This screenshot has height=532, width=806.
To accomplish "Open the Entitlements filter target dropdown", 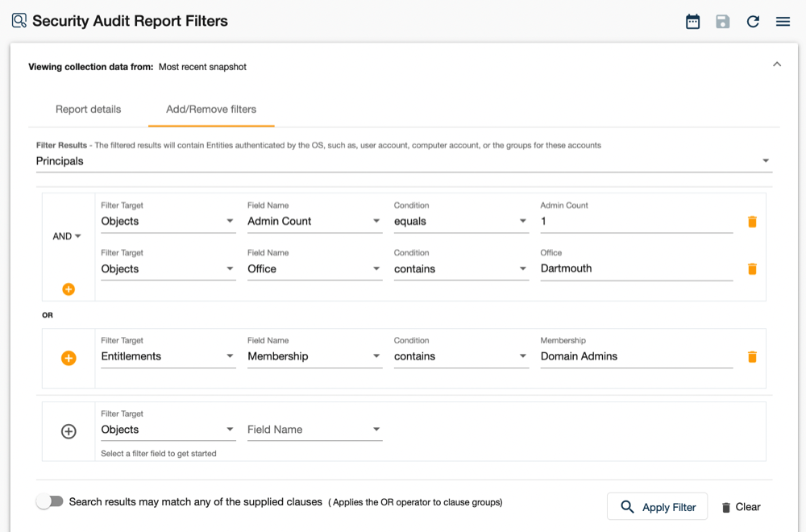I will coord(168,356).
